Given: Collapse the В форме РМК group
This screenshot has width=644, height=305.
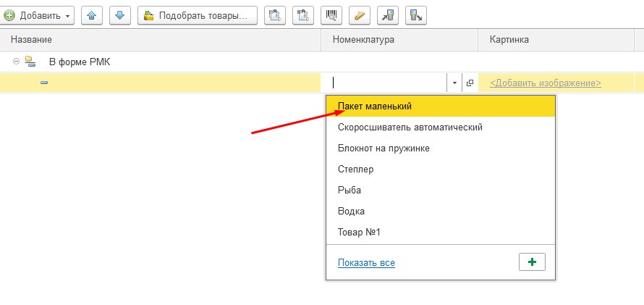Looking at the screenshot, I should point(16,62).
